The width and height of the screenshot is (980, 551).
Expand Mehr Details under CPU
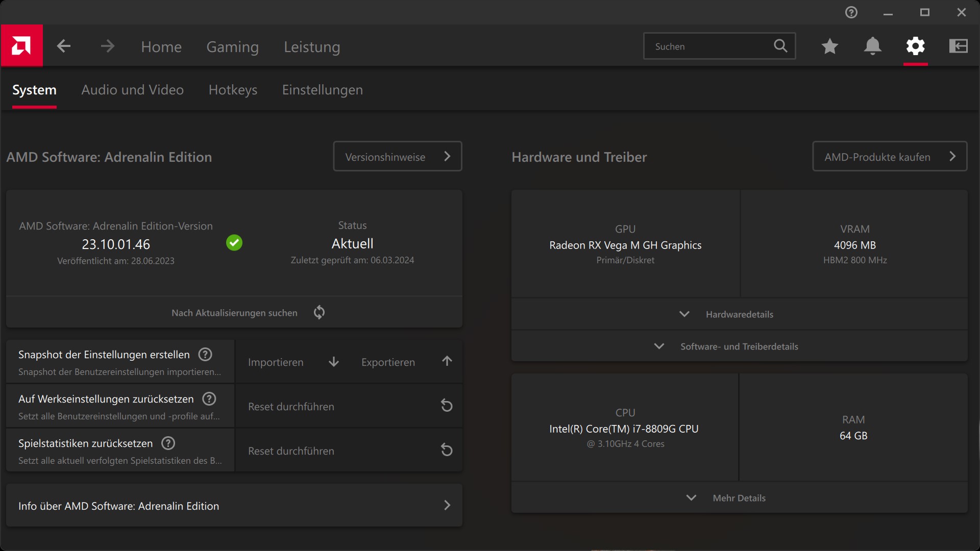pos(739,498)
